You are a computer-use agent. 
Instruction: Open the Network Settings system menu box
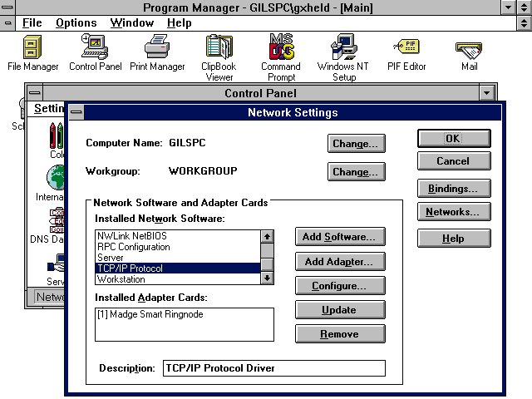coord(76,112)
